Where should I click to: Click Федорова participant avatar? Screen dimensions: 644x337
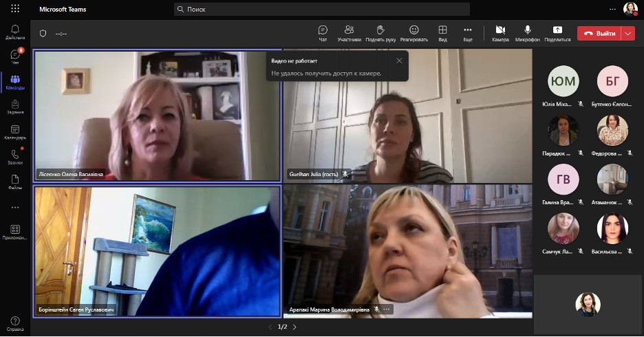pos(612,130)
